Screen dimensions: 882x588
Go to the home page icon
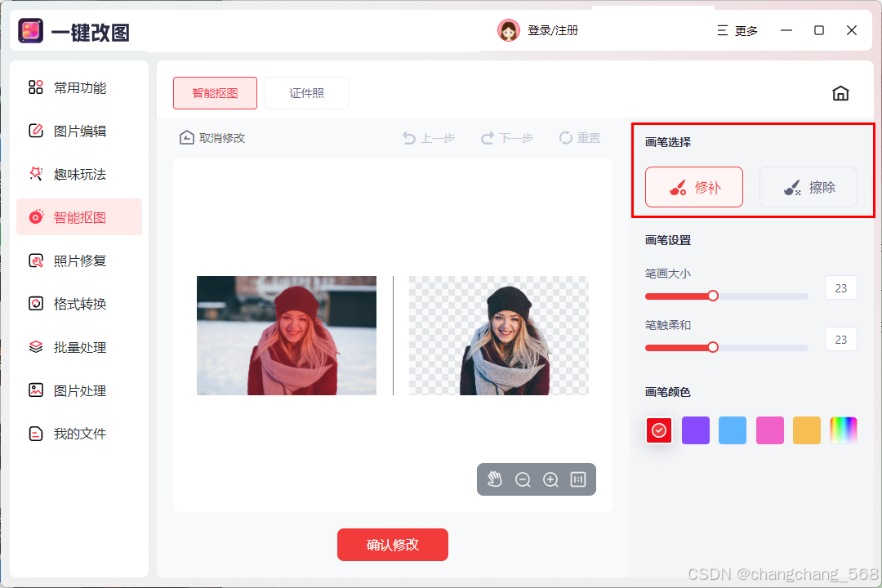tap(840, 93)
